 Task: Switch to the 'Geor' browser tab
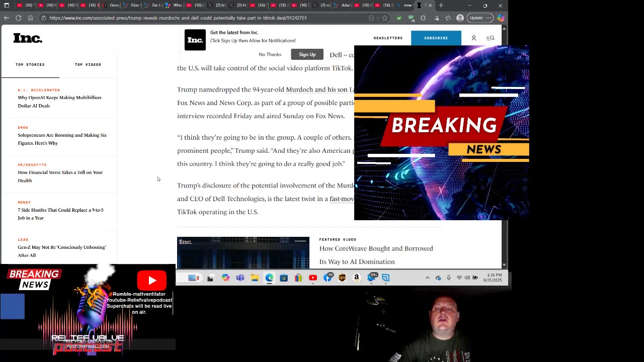click(x=112, y=6)
